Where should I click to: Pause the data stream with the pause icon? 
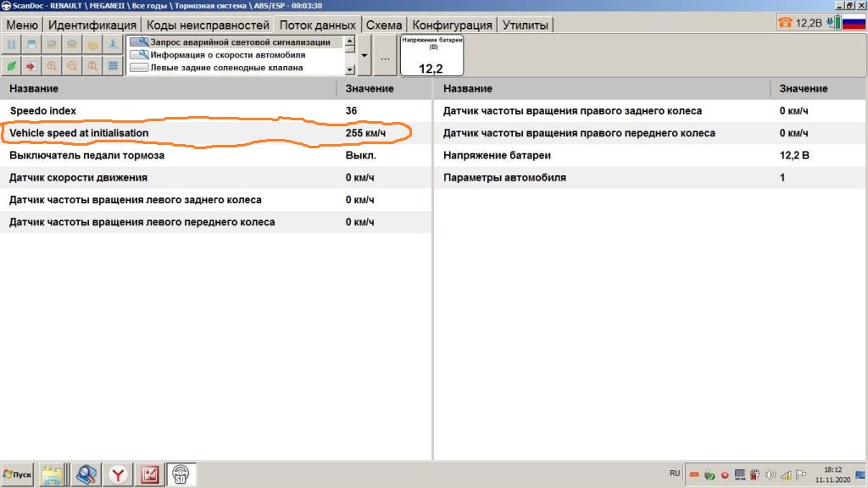pos(11,45)
